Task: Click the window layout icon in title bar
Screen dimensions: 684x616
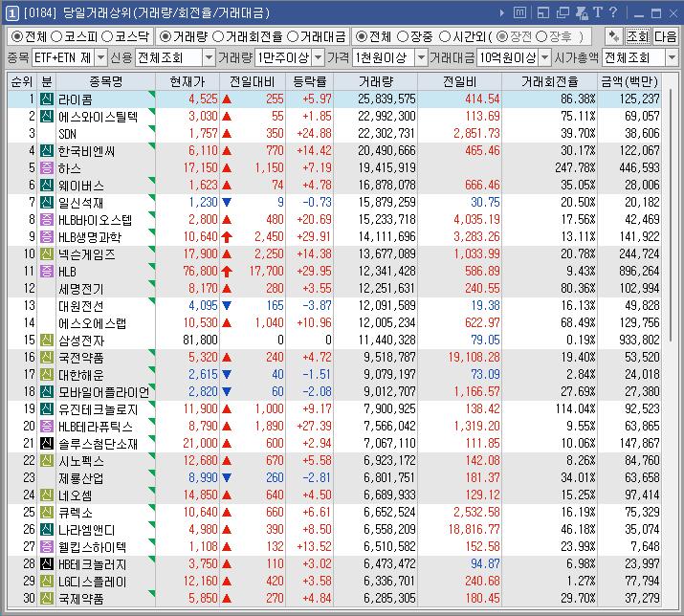Action: point(543,12)
